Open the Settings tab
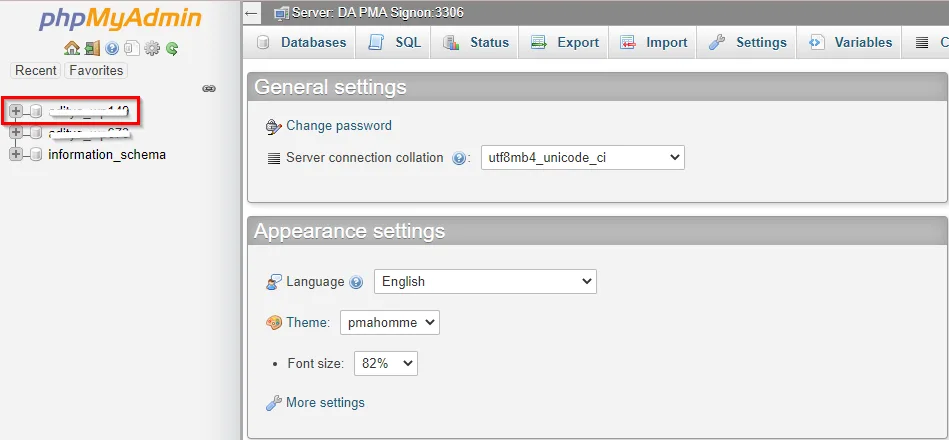 pos(747,42)
